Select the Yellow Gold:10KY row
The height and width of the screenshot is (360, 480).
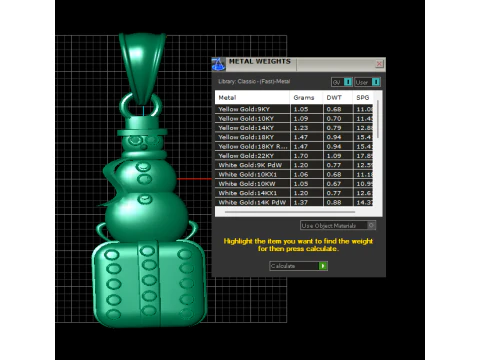[294, 118]
